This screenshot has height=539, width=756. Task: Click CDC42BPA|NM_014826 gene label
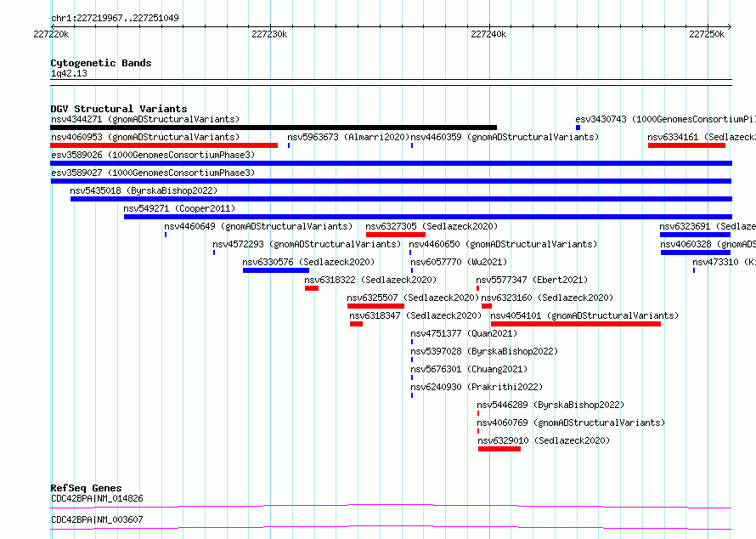coord(97,498)
